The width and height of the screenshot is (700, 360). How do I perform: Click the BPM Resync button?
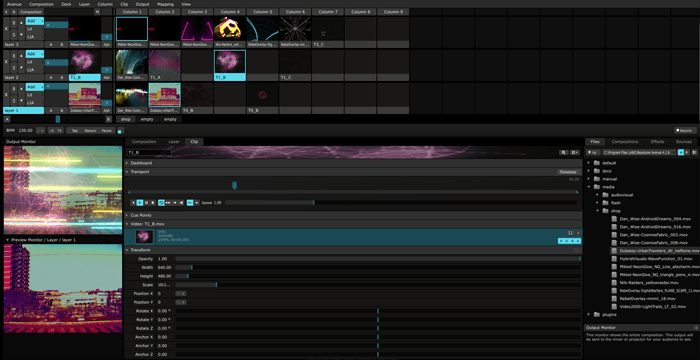[x=90, y=131]
